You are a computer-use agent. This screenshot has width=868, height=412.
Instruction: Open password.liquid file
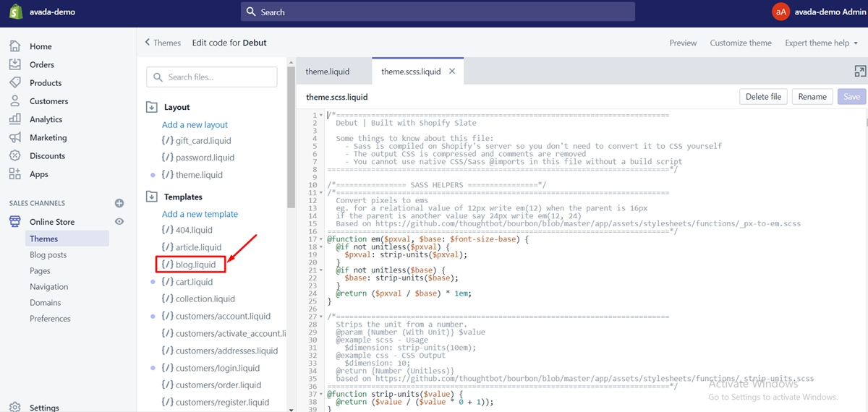pos(198,157)
